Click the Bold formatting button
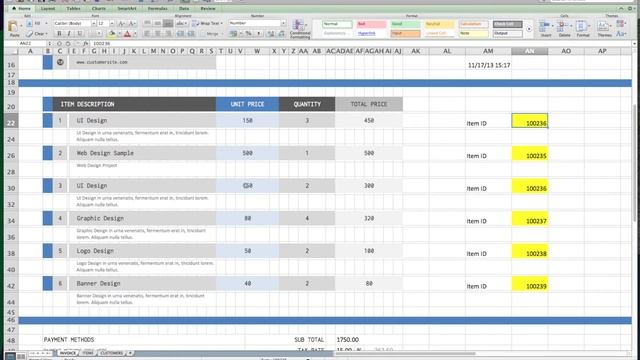 (x=59, y=33)
